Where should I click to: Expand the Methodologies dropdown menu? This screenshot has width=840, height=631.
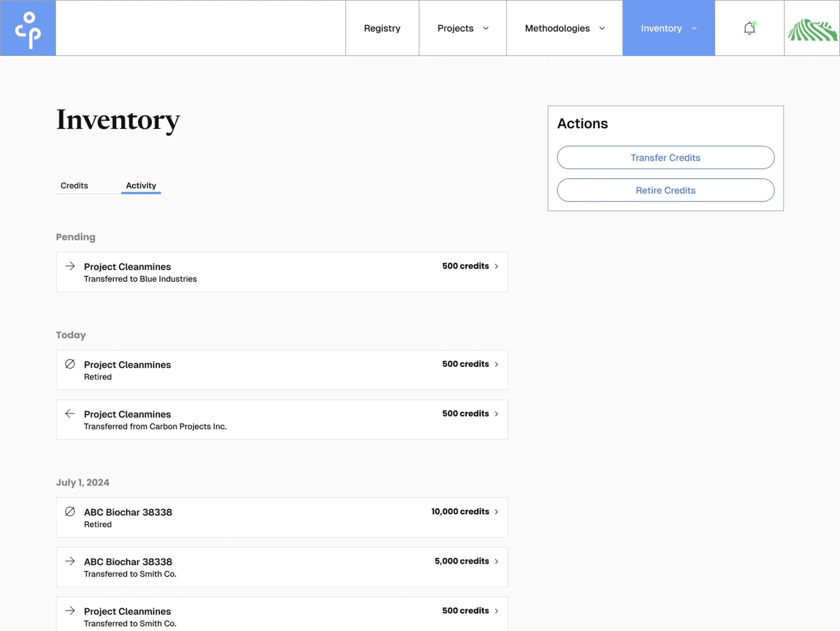coord(564,28)
